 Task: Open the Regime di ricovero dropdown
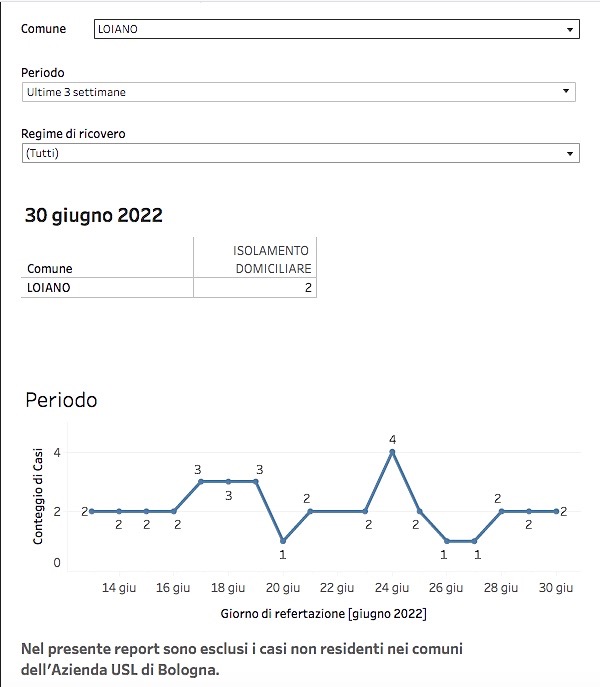tap(301, 153)
